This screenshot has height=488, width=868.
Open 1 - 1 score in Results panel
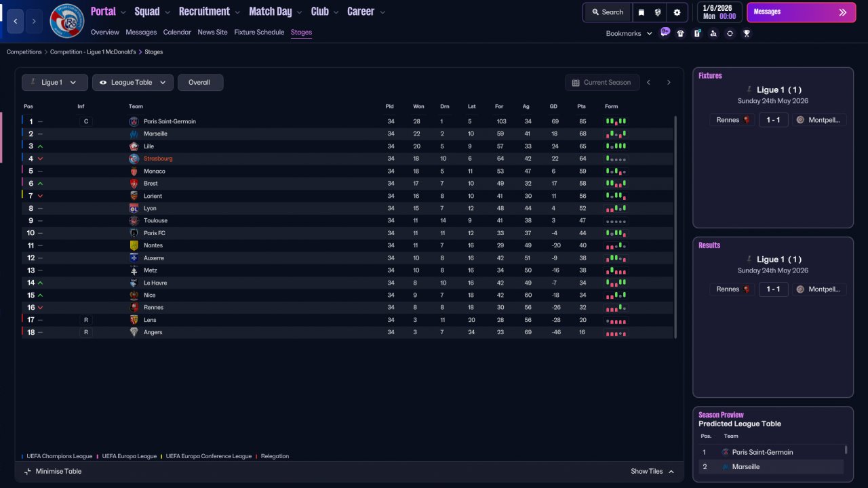[x=773, y=289]
